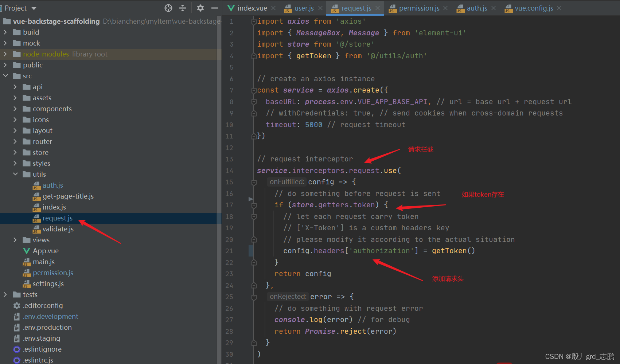Screen dimensions: 620x364
Task: Close the permission.js tab
Action: point(445,8)
